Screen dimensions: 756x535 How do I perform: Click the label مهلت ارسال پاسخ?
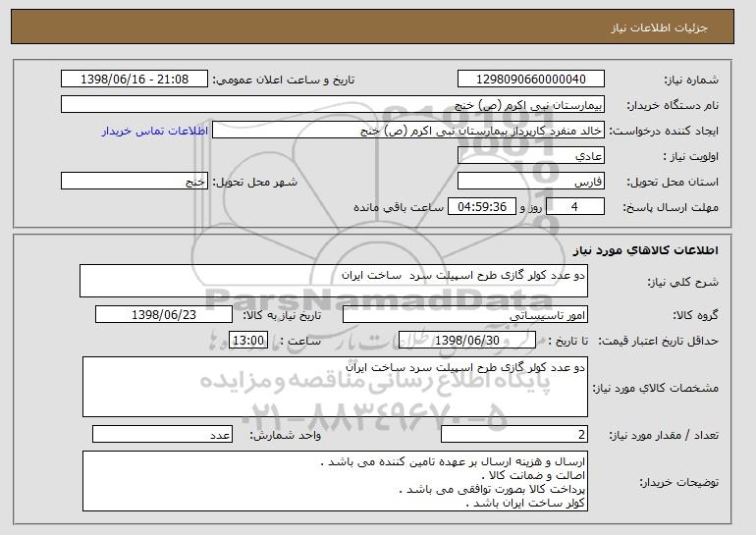pyautogui.click(x=671, y=207)
